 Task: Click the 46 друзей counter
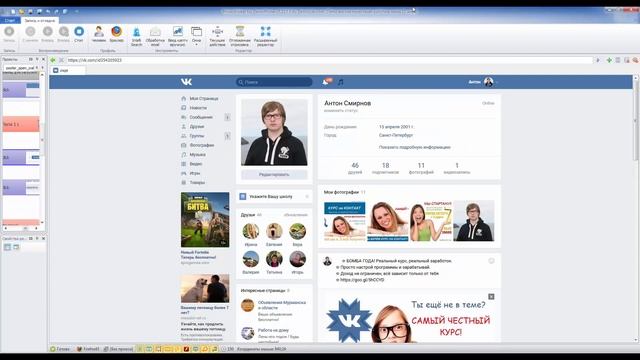(355, 168)
